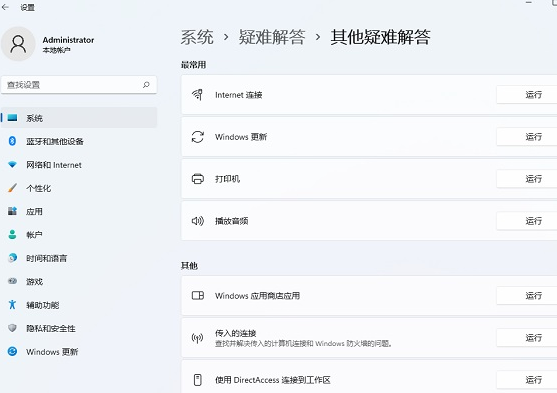Click the green account person icon
Viewport: 557px width, 393px height.
click(x=12, y=235)
